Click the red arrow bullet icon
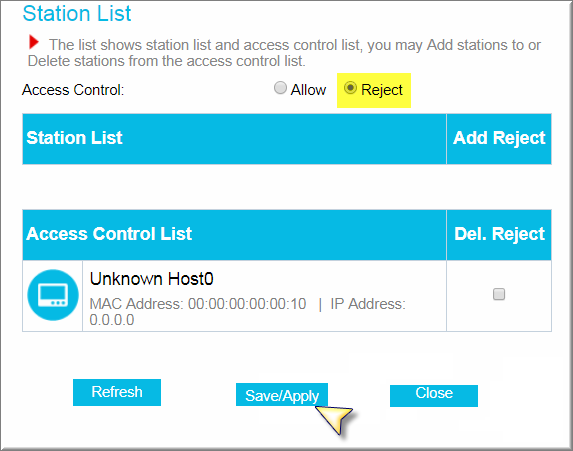 (x=34, y=42)
